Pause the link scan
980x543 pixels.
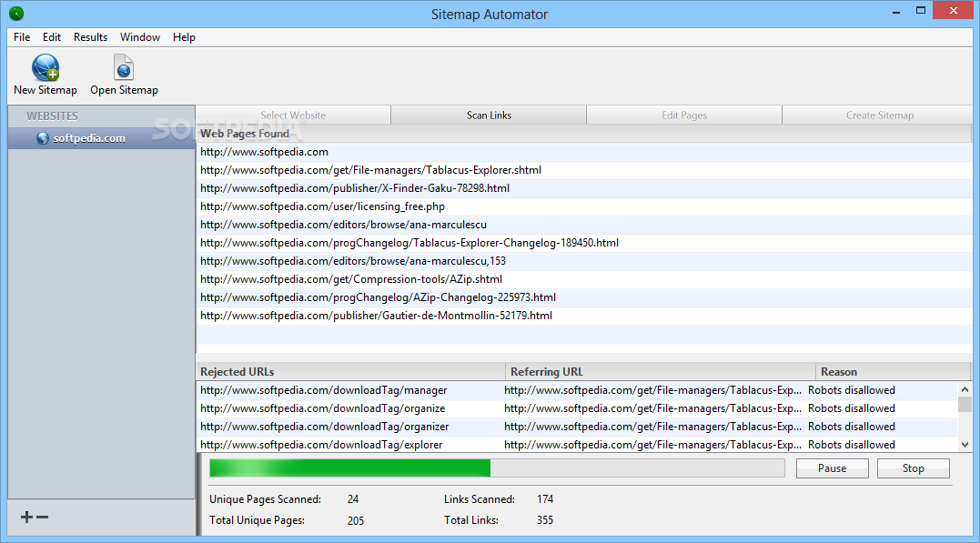click(832, 468)
